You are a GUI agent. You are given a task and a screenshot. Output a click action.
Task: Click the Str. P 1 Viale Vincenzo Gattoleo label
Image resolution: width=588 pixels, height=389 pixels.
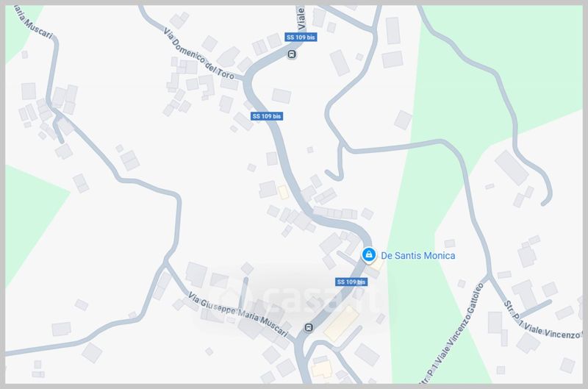[x=453, y=334]
